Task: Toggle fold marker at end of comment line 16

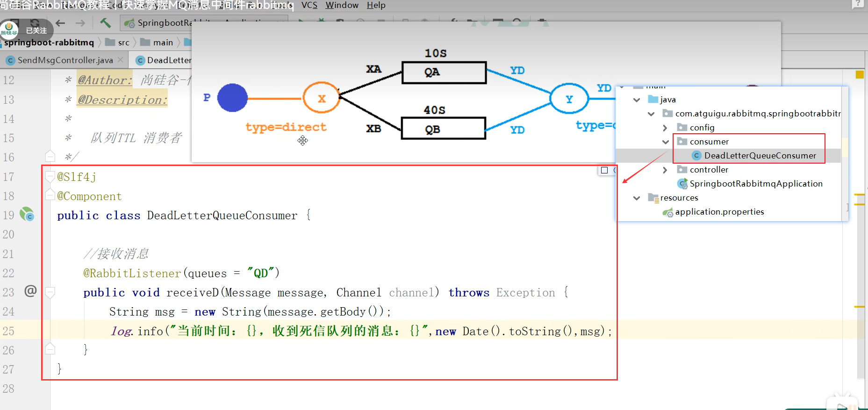Action: [x=50, y=156]
